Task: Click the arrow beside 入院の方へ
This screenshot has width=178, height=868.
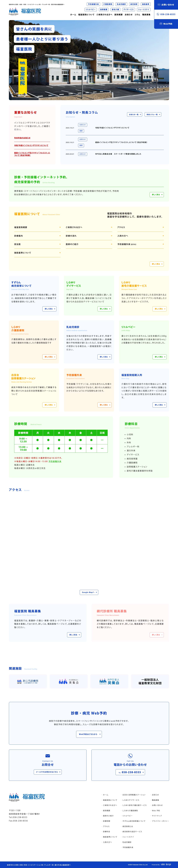Action: 163,236
